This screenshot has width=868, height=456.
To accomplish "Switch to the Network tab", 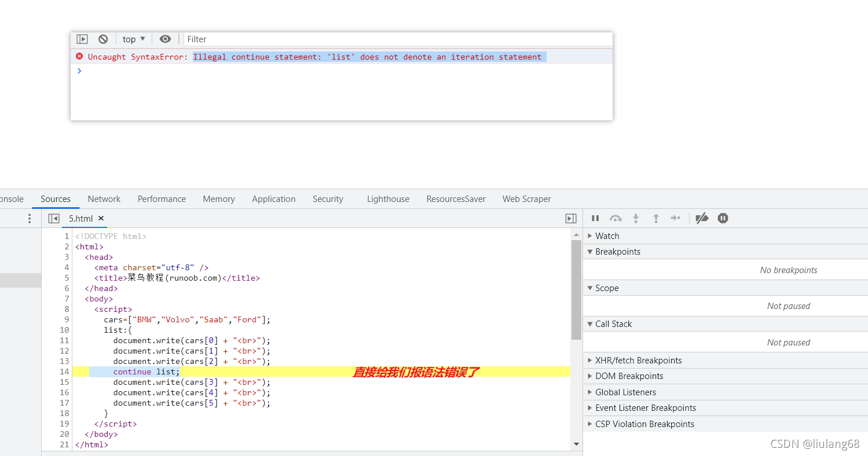I will (x=104, y=198).
